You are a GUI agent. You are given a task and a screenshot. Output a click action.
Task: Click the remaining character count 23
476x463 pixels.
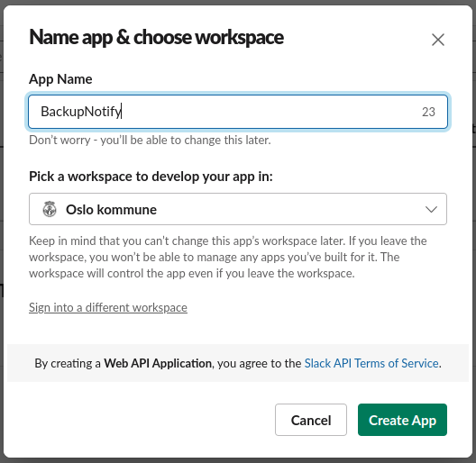[x=428, y=112]
